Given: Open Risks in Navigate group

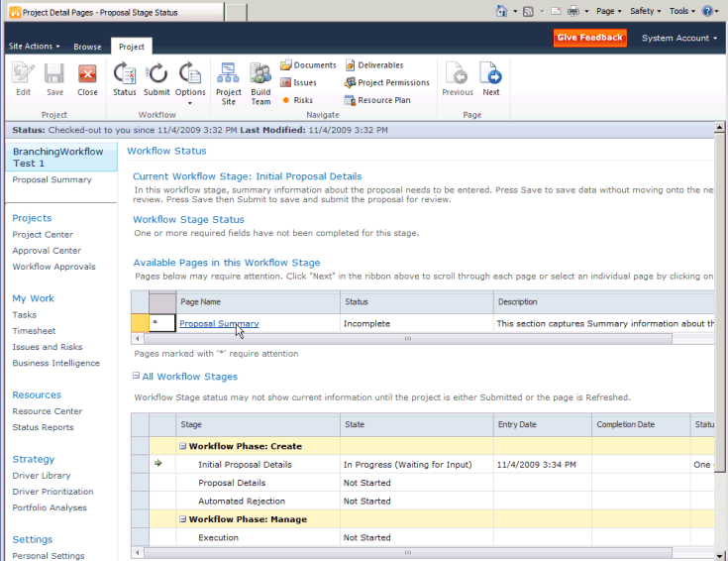Looking at the screenshot, I should (x=297, y=100).
